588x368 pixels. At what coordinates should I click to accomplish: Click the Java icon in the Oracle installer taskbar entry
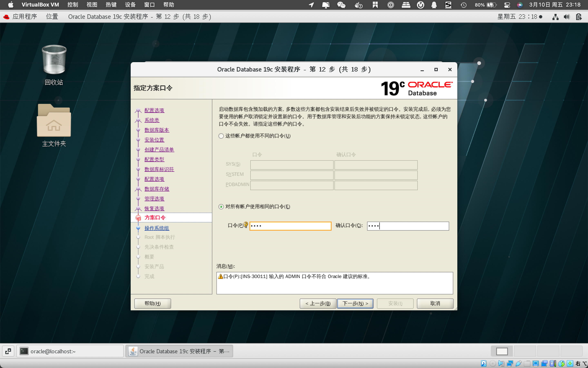pos(133,351)
